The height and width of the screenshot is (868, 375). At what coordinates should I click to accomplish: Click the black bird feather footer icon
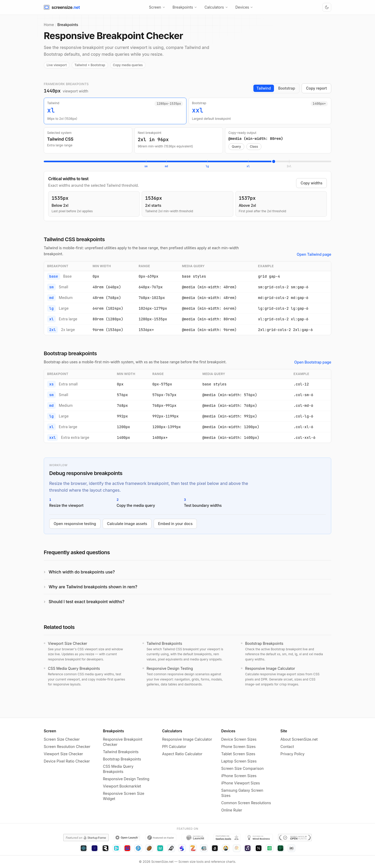171,848
